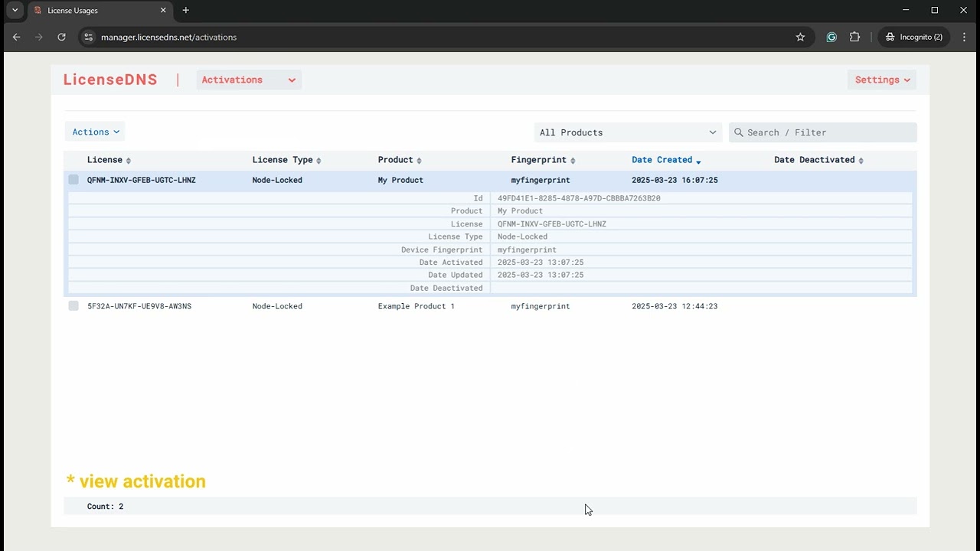Sort the table by Date Deactivated column
The height and width of the screenshot is (551, 980).
coord(818,160)
